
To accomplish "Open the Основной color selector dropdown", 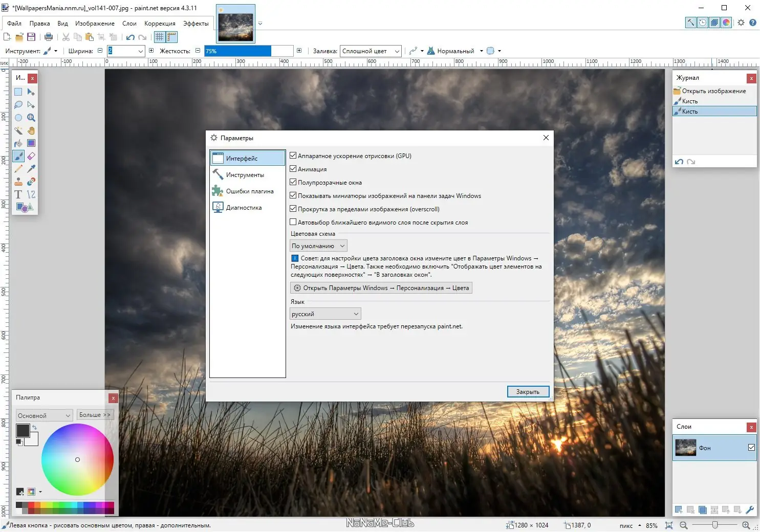I will [x=44, y=415].
